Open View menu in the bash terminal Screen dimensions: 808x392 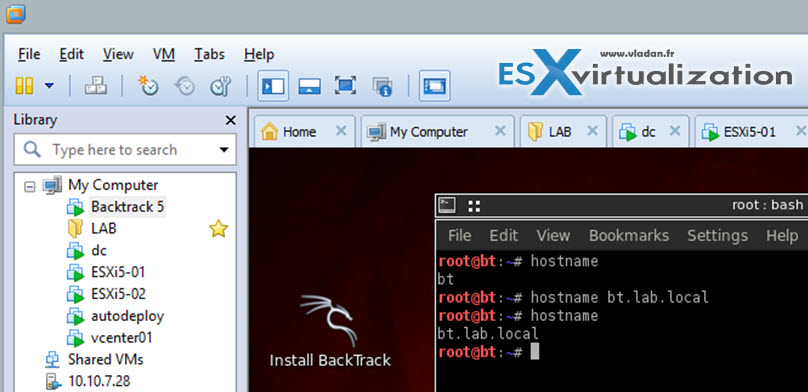tap(553, 235)
